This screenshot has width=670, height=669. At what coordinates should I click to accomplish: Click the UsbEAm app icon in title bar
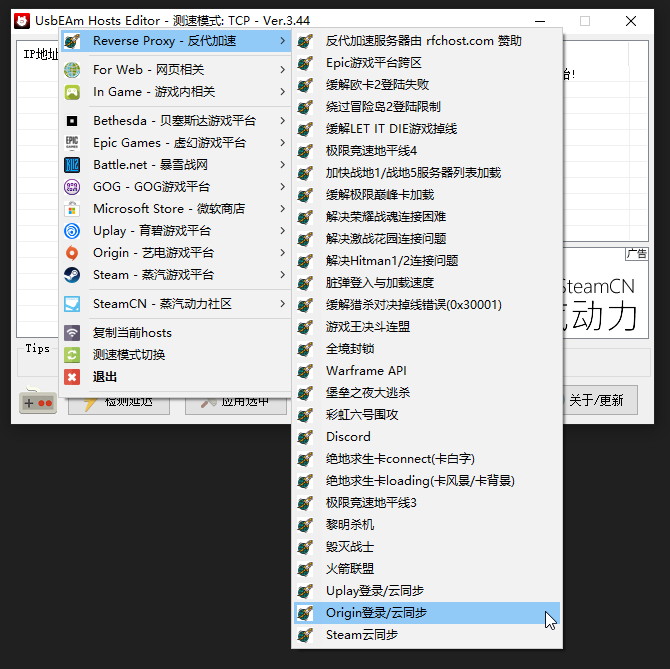pos(22,21)
